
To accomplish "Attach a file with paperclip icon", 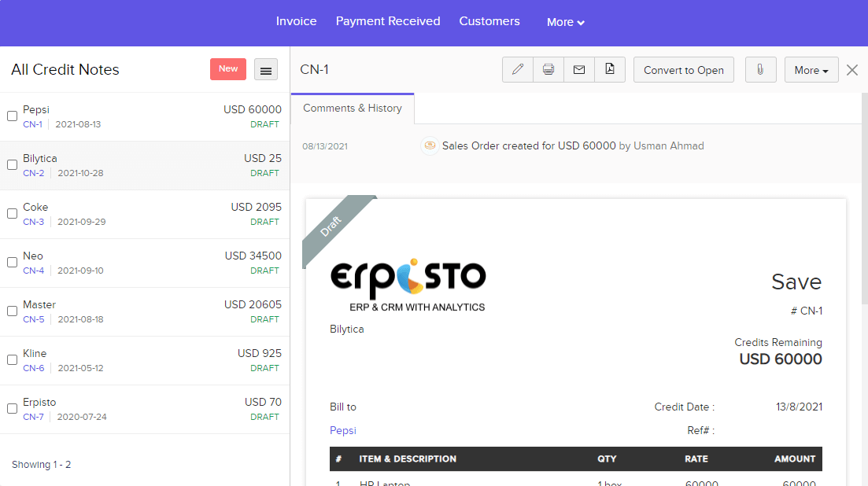I will (x=761, y=70).
